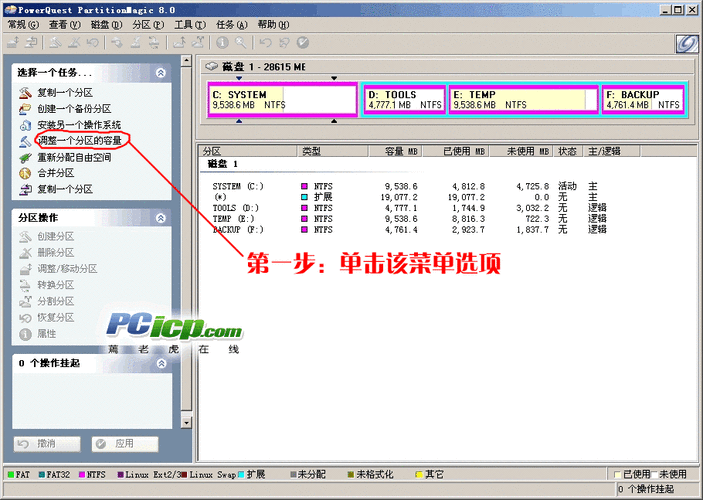Collapse the 0 个操作挂起 panel
This screenshot has width=703, height=500.
pyautogui.click(x=161, y=363)
